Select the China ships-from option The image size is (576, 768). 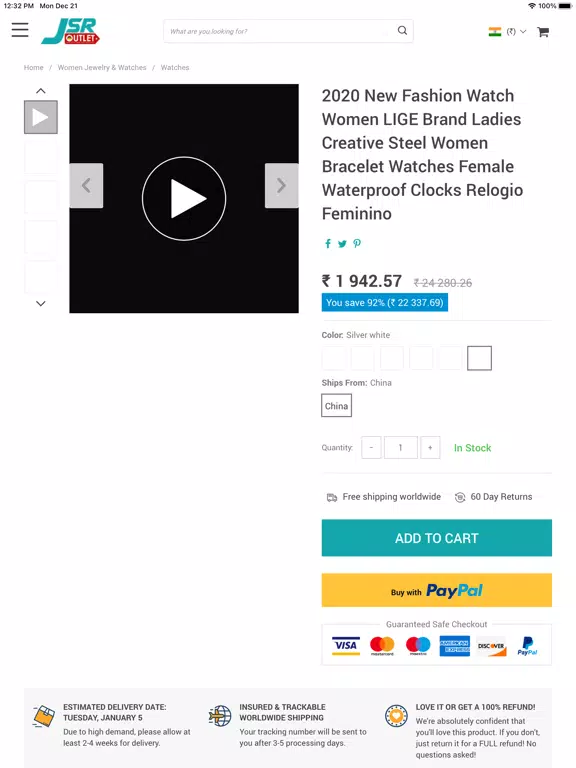[336, 406]
